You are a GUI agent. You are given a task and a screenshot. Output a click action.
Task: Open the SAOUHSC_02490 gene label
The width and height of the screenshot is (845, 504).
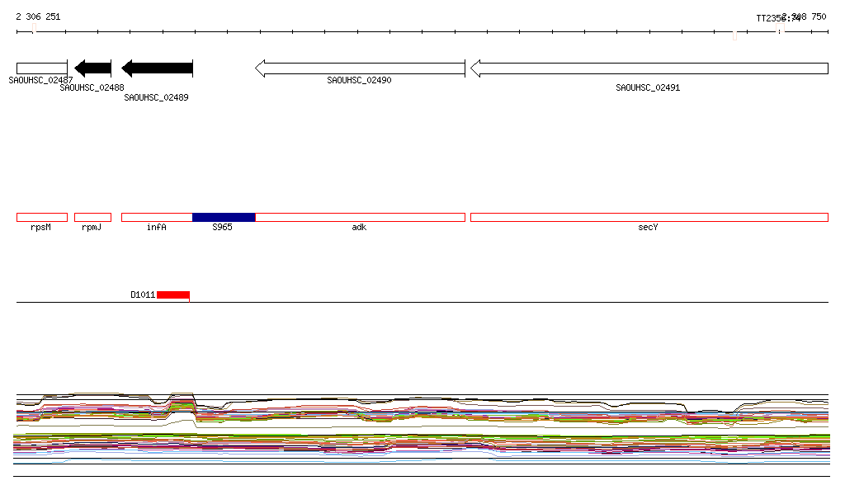pyautogui.click(x=359, y=81)
